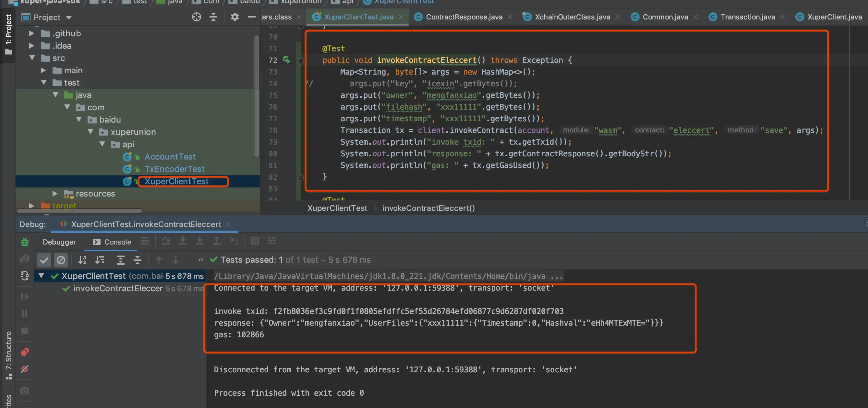Toggle Show Ignored tests button
The height and width of the screenshot is (408, 868).
(x=61, y=260)
